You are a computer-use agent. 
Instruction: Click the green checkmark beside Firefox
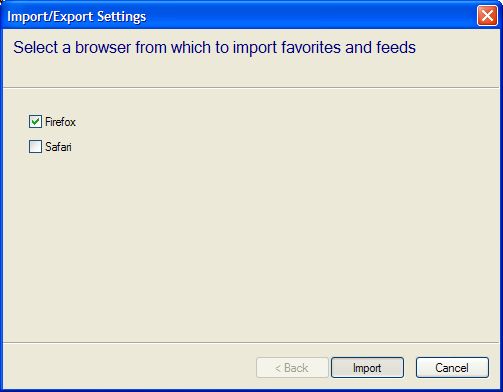coord(35,122)
